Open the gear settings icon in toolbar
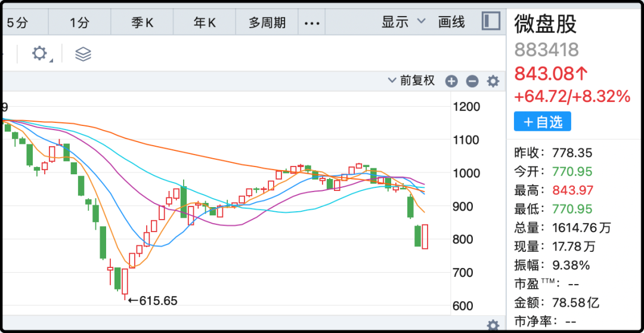The image size is (644, 333). click(x=40, y=54)
